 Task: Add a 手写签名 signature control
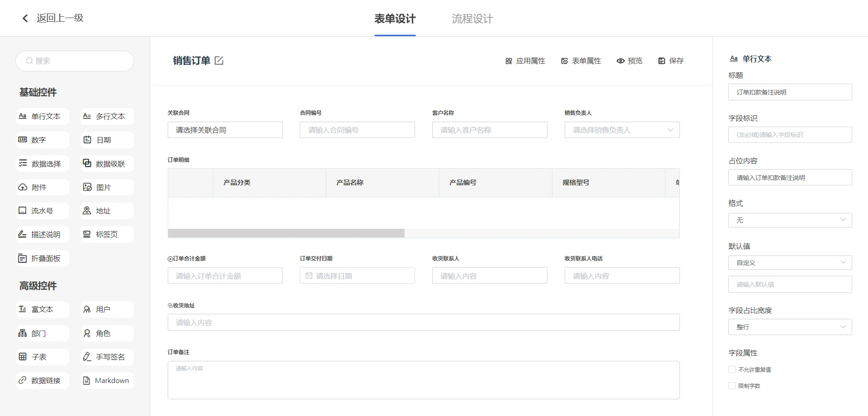107,357
